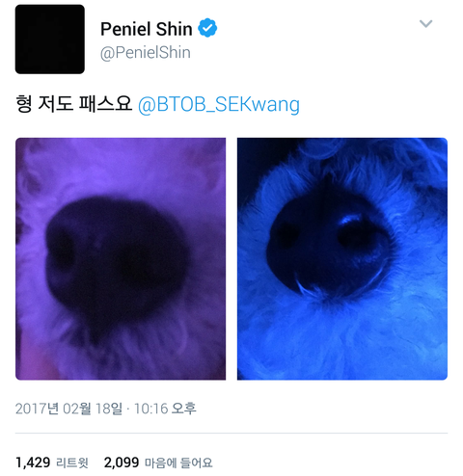
Task: Click the @PenielShin handle
Action: coord(146,52)
